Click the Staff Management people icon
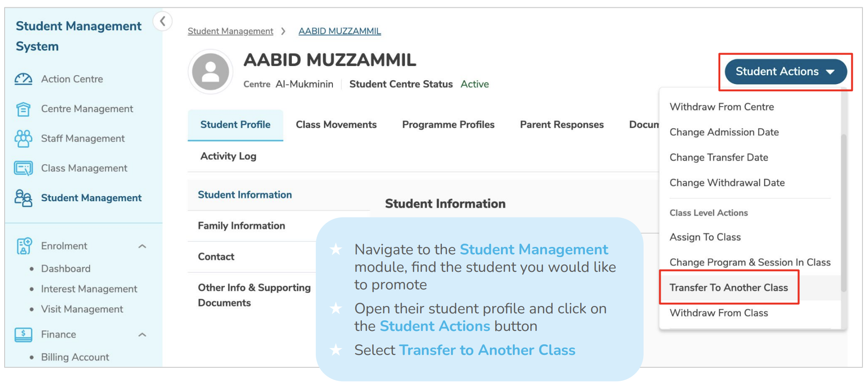The width and height of the screenshot is (868, 384). pos(23,138)
